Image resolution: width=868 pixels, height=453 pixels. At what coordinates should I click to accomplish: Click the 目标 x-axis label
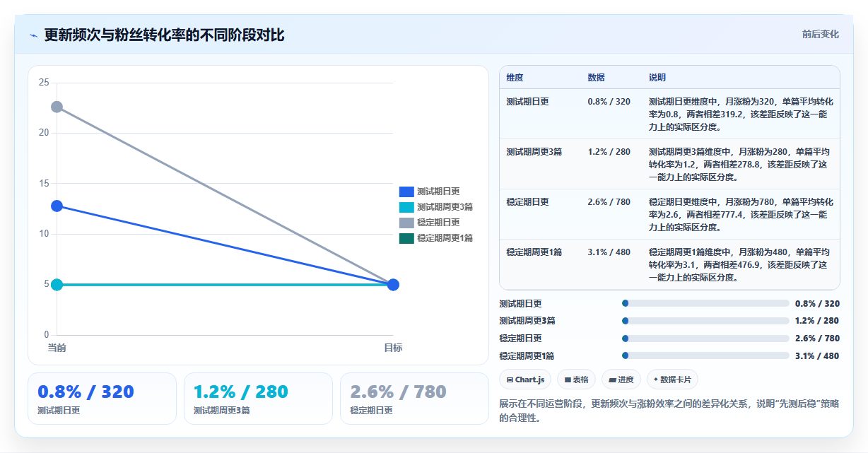tap(393, 348)
